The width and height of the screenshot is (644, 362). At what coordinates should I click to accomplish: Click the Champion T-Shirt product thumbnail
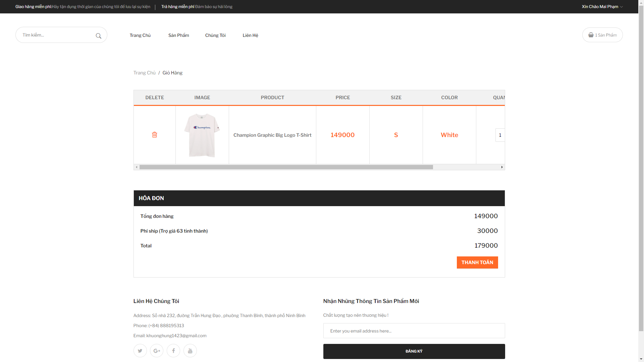click(202, 135)
